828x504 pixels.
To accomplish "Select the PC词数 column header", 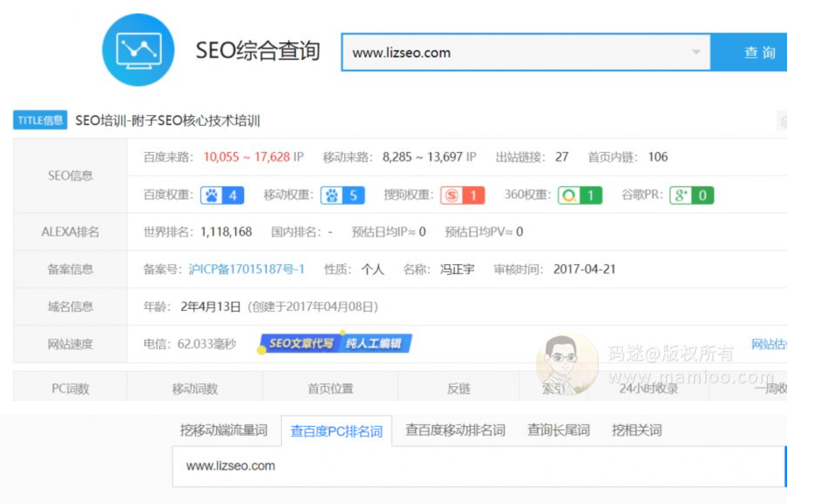I will point(70,388).
